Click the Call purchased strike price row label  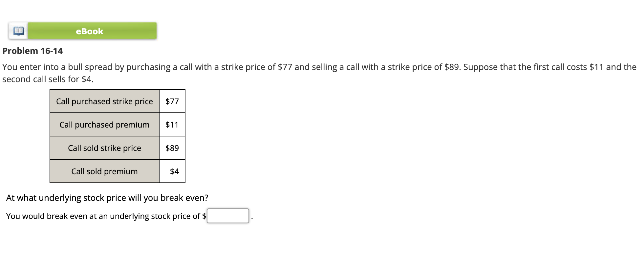click(x=104, y=102)
